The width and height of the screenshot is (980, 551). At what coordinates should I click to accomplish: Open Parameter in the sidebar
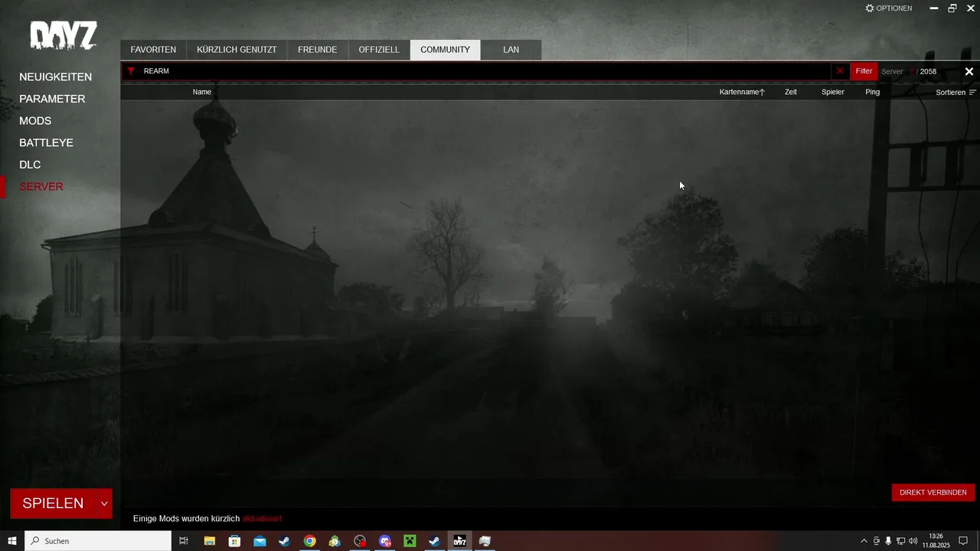pyautogui.click(x=52, y=99)
